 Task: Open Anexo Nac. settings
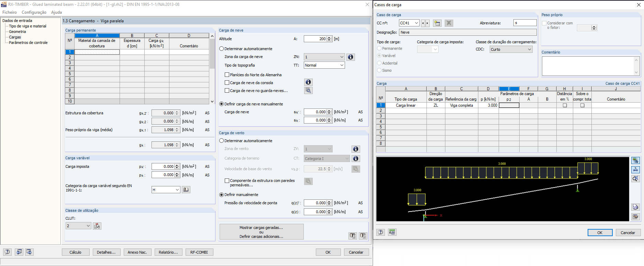[x=137, y=252]
